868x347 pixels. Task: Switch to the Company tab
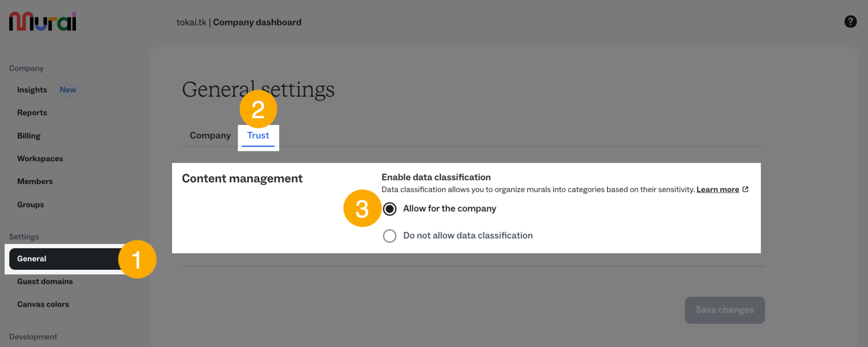tap(210, 135)
